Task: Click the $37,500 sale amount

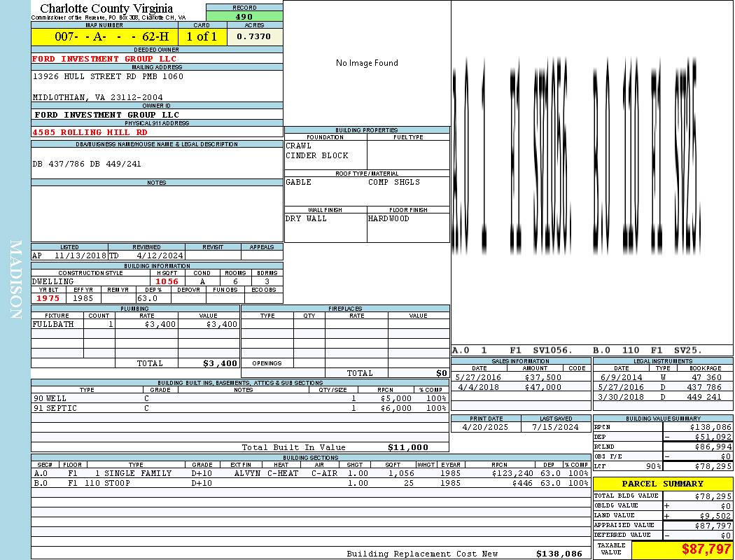Action: (x=542, y=378)
